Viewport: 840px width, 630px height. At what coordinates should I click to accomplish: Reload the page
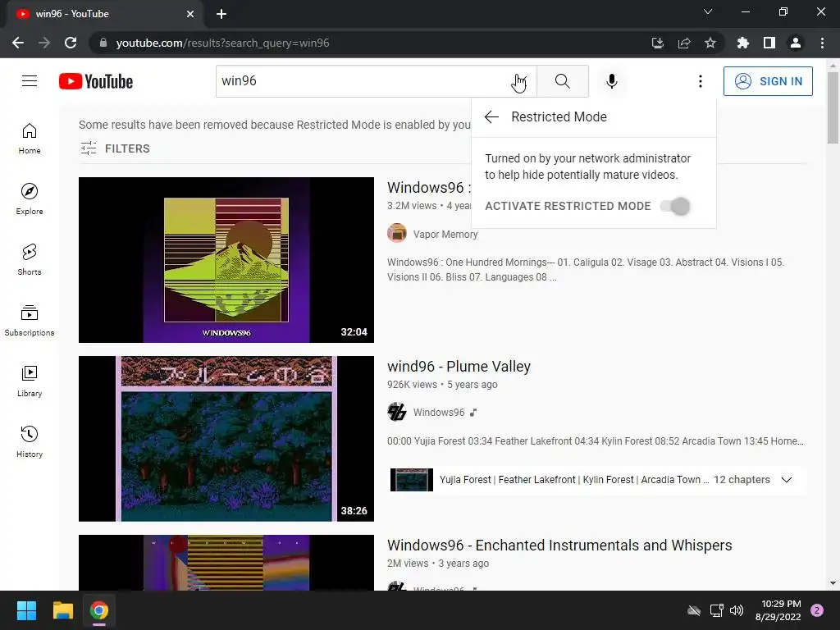[71, 43]
